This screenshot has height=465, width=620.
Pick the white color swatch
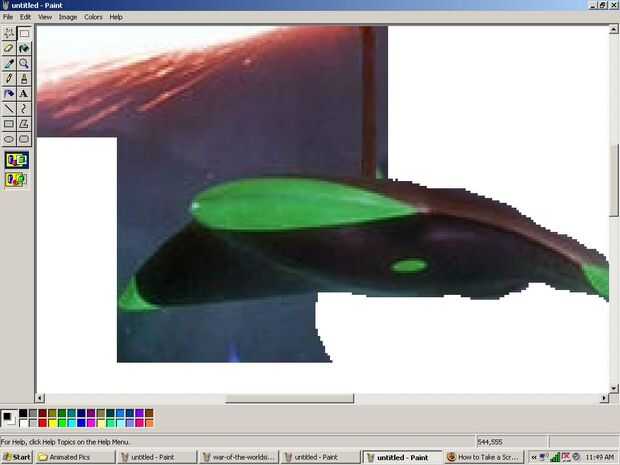tap(23, 423)
